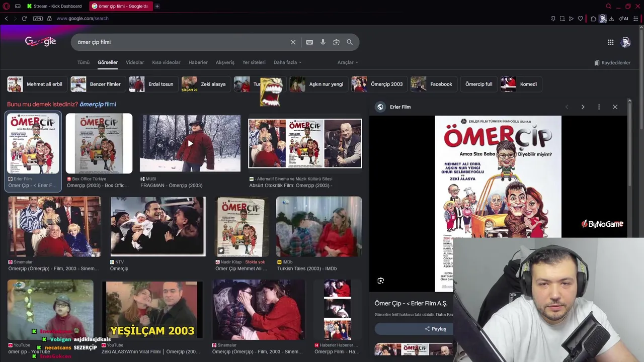644x362 pixels.
Task: Select Zeki alasya chip
Action: 205,84
